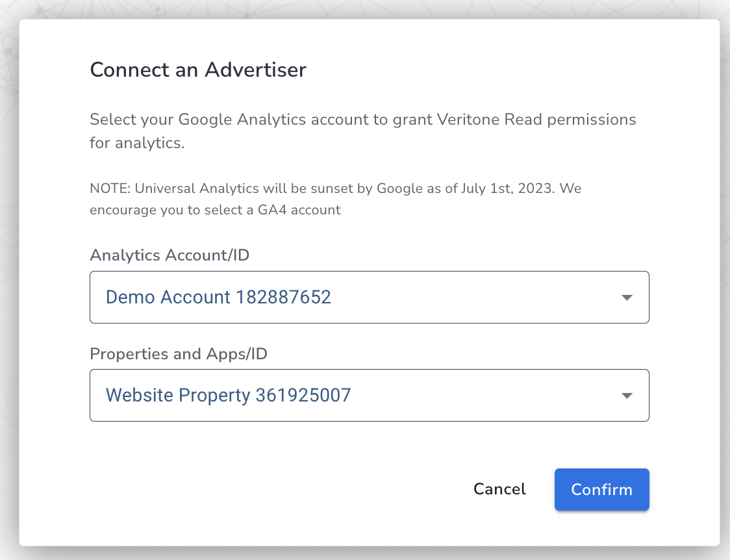Confirm the advertiser connection
This screenshot has width=730, height=560.
pyautogui.click(x=601, y=489)
